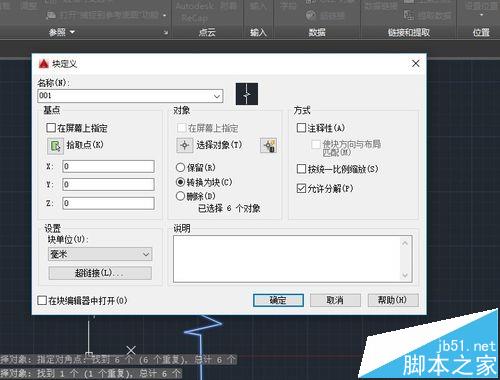
Task: Select the 保留(R) radio button
Action: [180, 167]
